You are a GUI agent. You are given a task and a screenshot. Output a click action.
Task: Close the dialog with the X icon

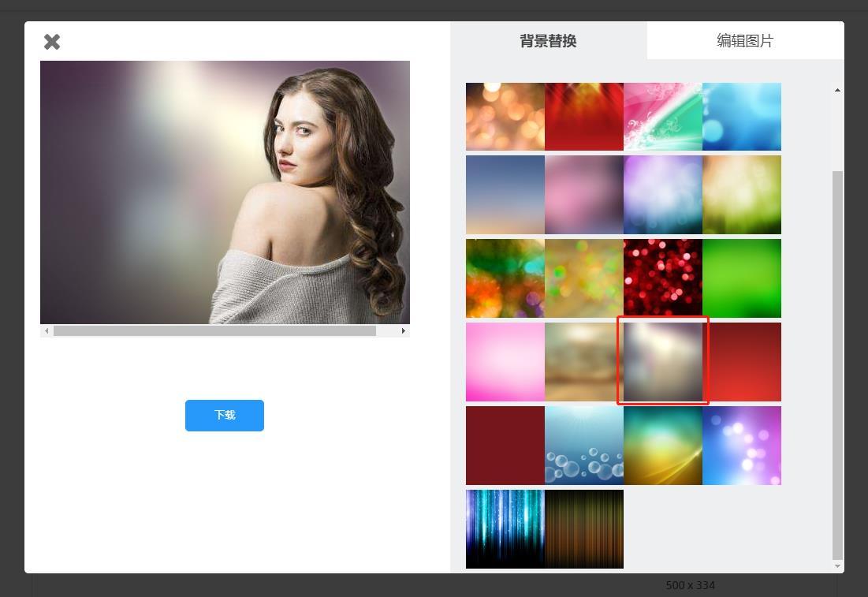[x=52, y=42]
